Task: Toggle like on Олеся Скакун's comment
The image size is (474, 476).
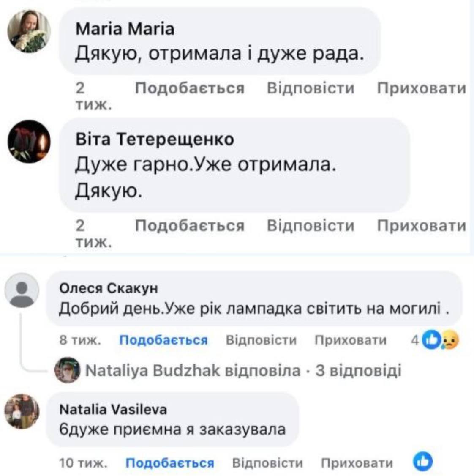Action: (163, 340)
